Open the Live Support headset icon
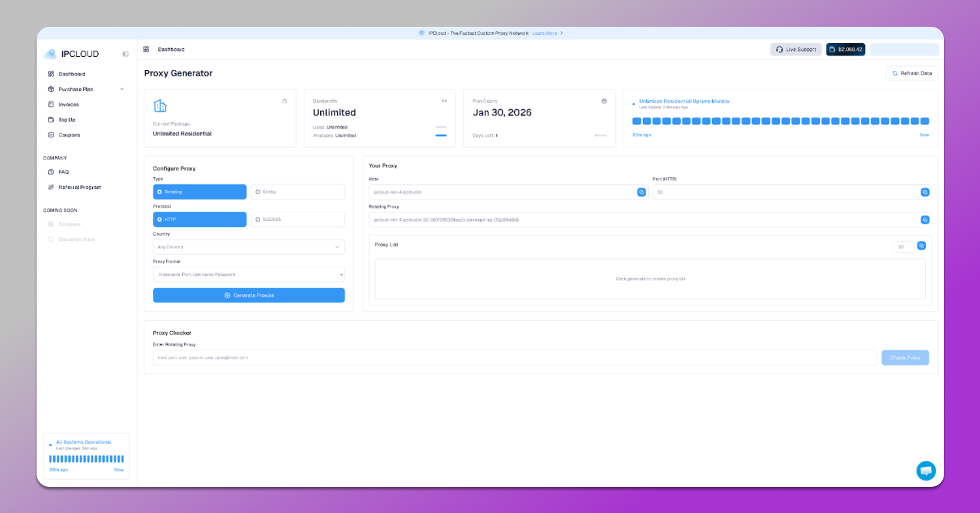Screen dimensions: 980x513 point(779,49)
